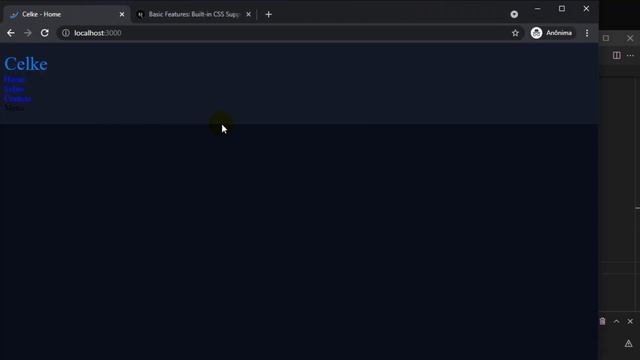This screenshot has height=360, width=640.
Task: Close the Basic Features tab
Action: click(248, 15)
